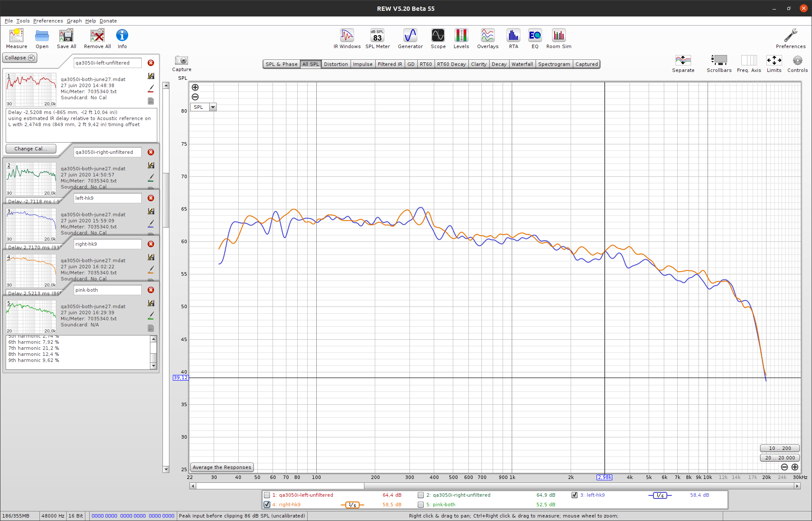
Task: Change qa3050i-left-unfiltered trace colour pen
Action: 151,88
